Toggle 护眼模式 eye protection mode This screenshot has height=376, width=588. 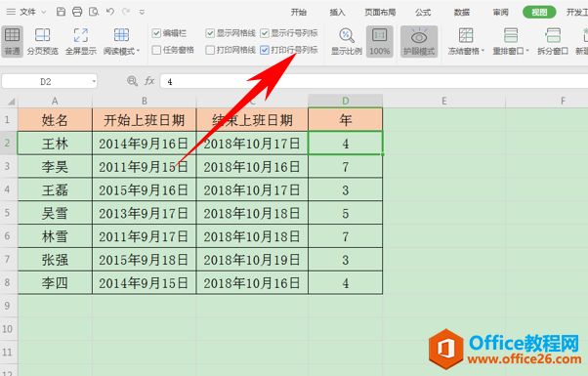click(x=419, y=41)
